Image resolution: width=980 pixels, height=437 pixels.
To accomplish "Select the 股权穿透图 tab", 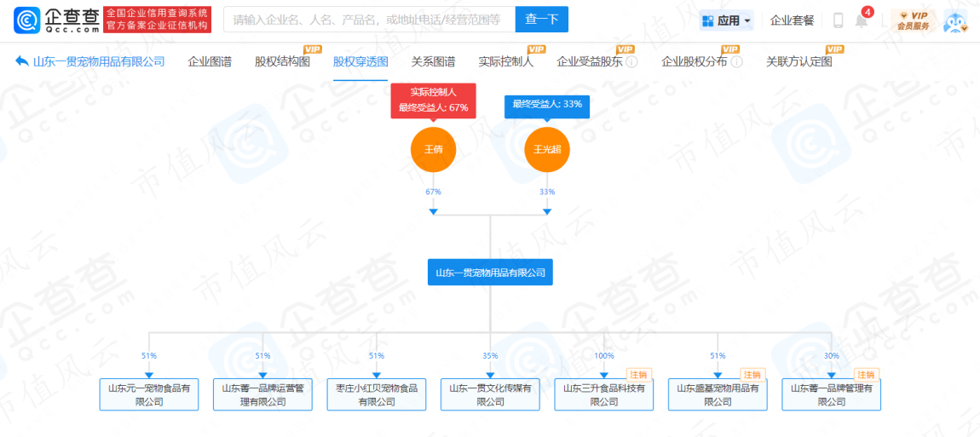I will [x=360, y=61].
